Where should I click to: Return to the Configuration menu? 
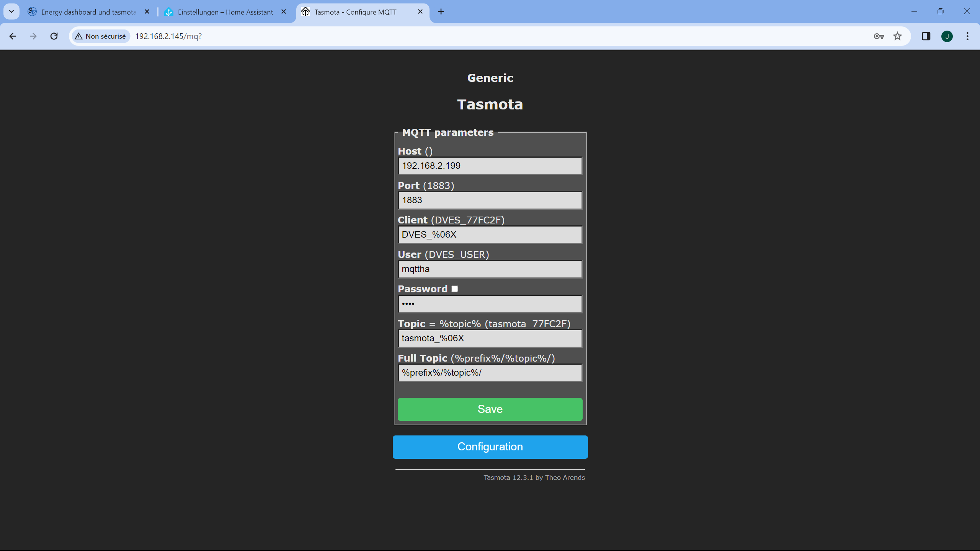coord(490,447)
